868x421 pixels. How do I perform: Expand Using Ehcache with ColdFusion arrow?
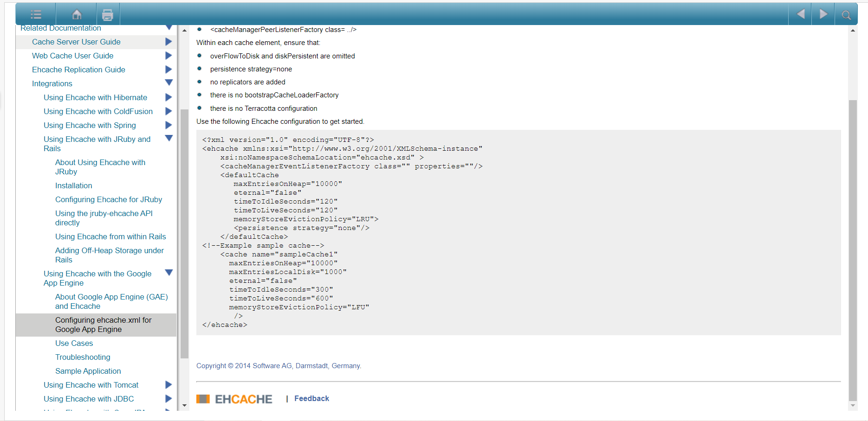(168, 111)
